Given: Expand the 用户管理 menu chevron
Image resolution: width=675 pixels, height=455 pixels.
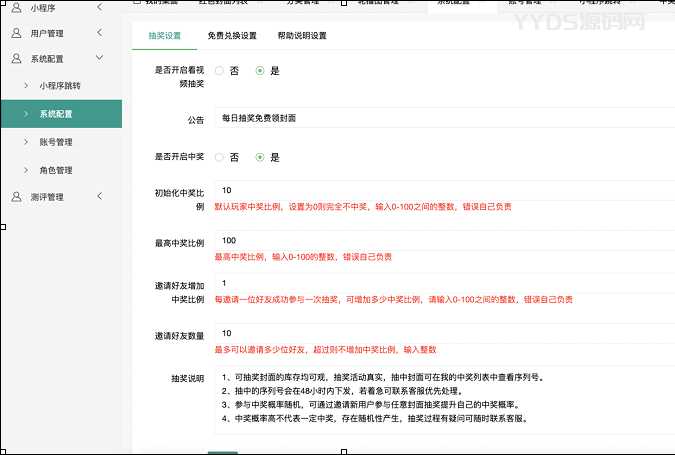Looking at the screenshot, I should (x=99, y=32).
